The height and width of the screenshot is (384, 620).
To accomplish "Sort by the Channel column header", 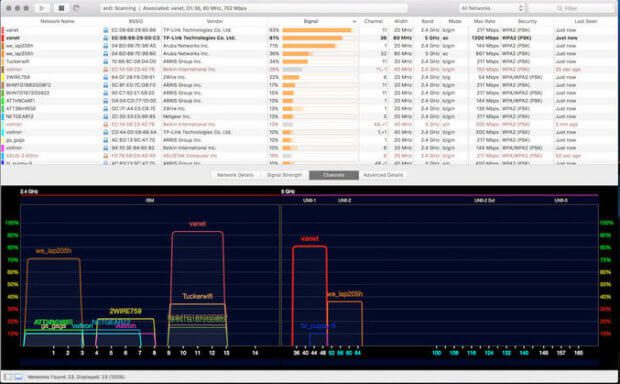I will point(373,21).
